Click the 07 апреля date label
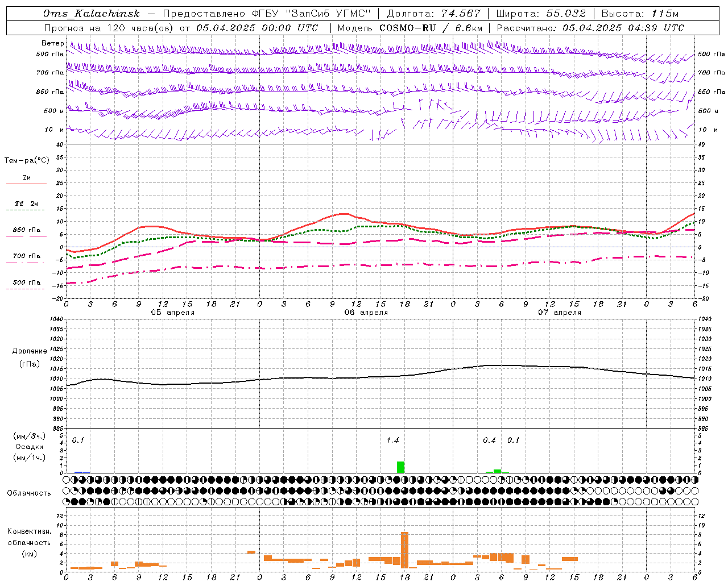 (560, 313)
